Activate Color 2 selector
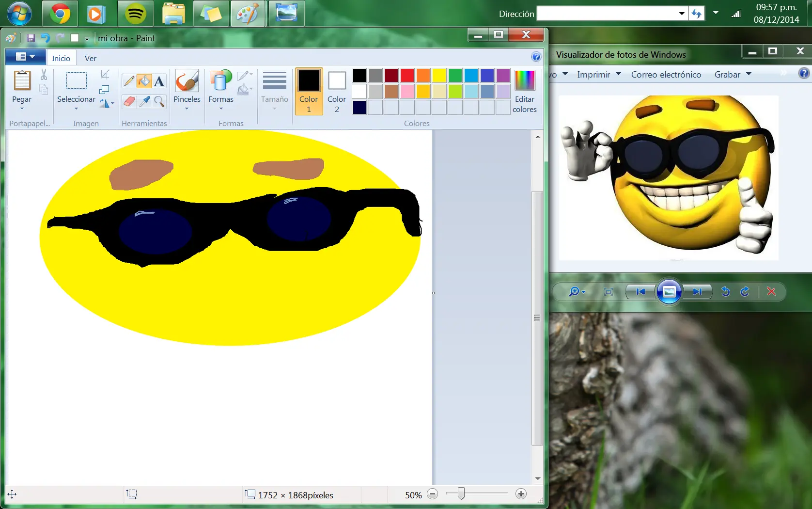 (x=337, y=91)
